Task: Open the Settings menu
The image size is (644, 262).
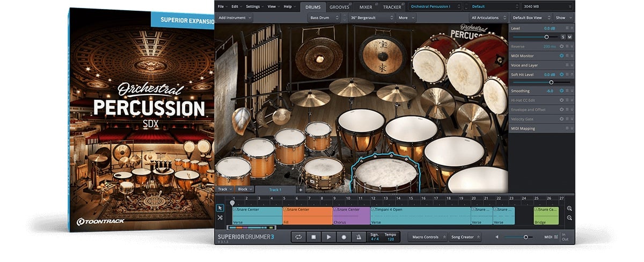Action: pos(254,6)
